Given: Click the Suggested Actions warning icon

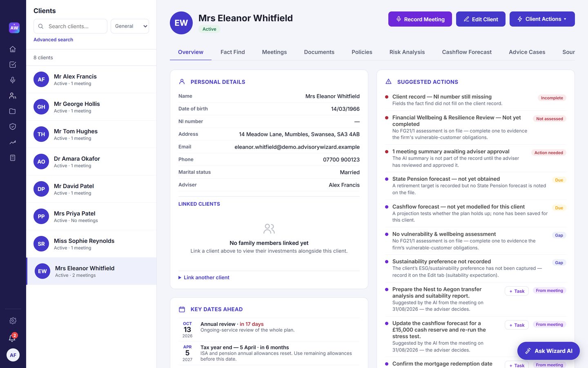Looking at the screenshot, I should point(388,81).
